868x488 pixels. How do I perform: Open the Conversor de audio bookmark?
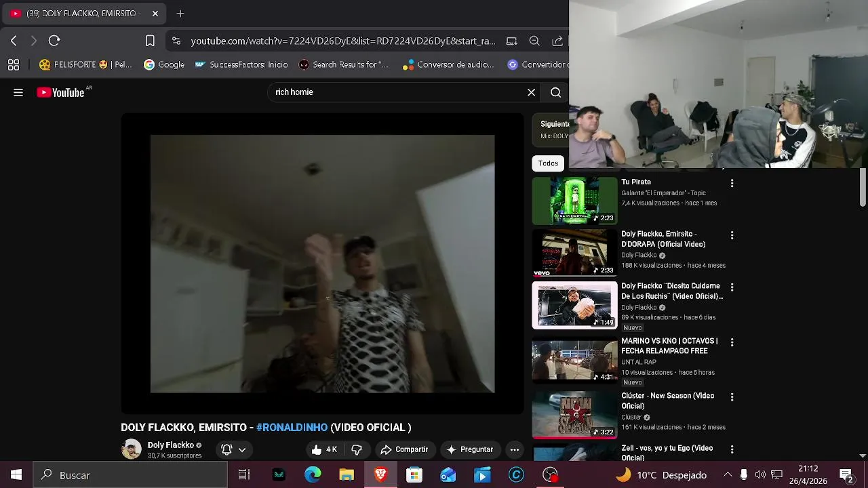tap(449, 64)
